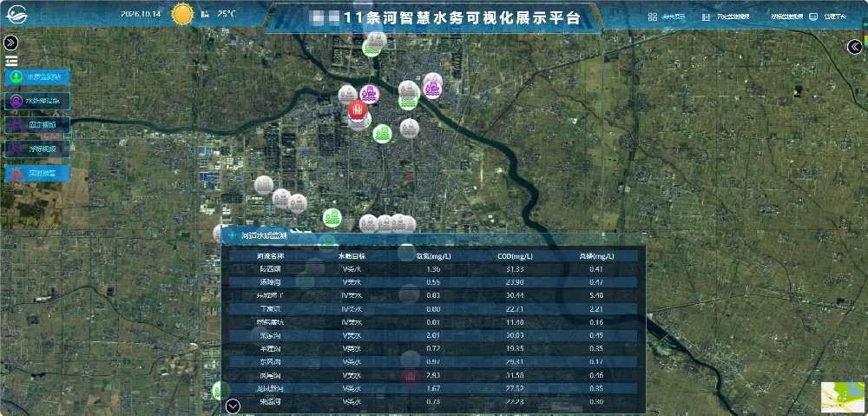Open the 实时报警 alarm button
This screenshot has width=868, height=416.
click(x=37, y=173)
